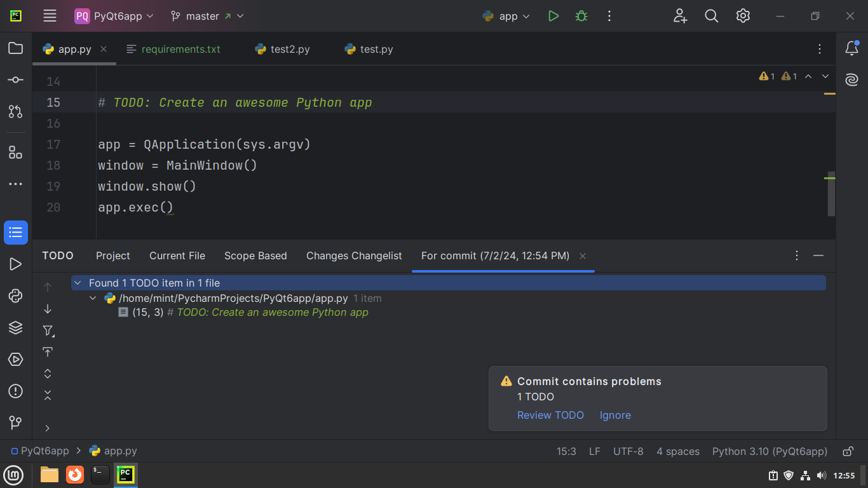Open the main hamburger menu

pos(50,16)
